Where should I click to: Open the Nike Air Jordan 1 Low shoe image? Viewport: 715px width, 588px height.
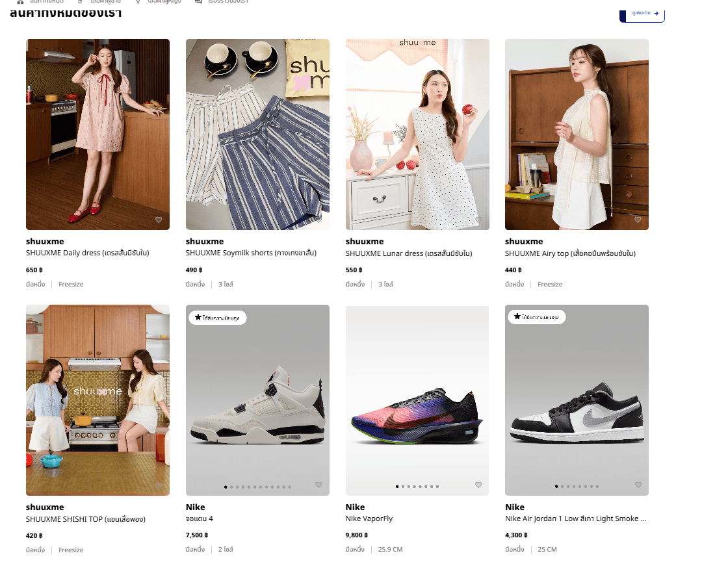[x=577, y=400]
